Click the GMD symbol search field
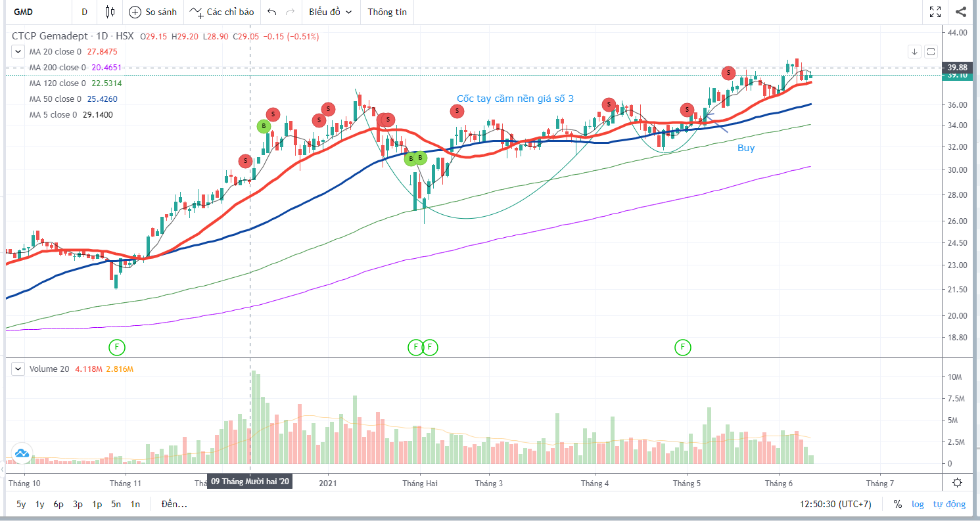This screenshot has height=521, width=980. 33,12
